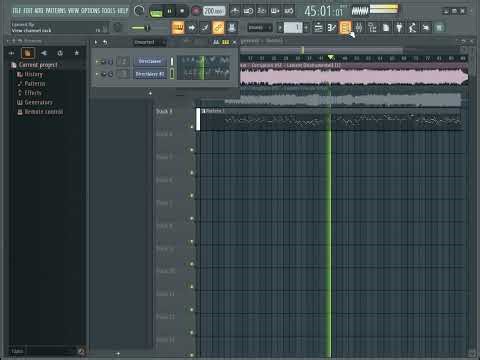The width and height of the screenshot is (480, 360).
Task: Open the mixer icon
Action: (359, 28)
